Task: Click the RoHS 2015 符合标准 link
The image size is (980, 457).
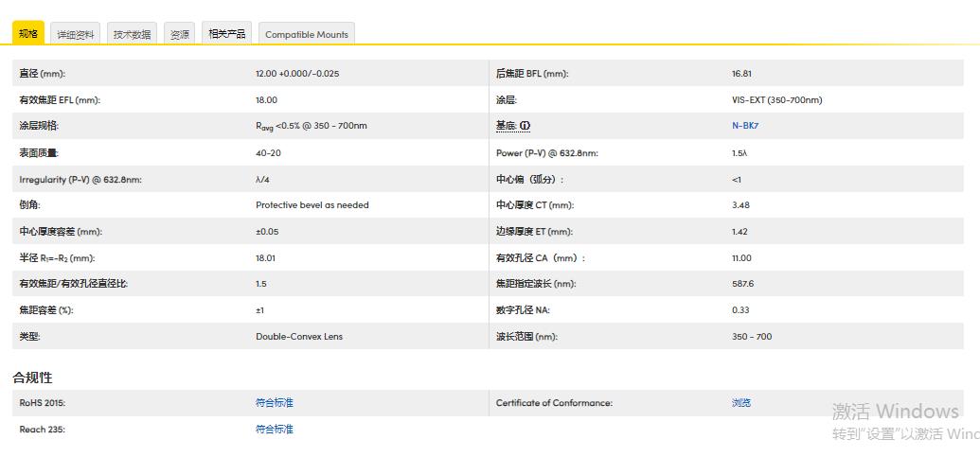Action: tap(275, 403)
